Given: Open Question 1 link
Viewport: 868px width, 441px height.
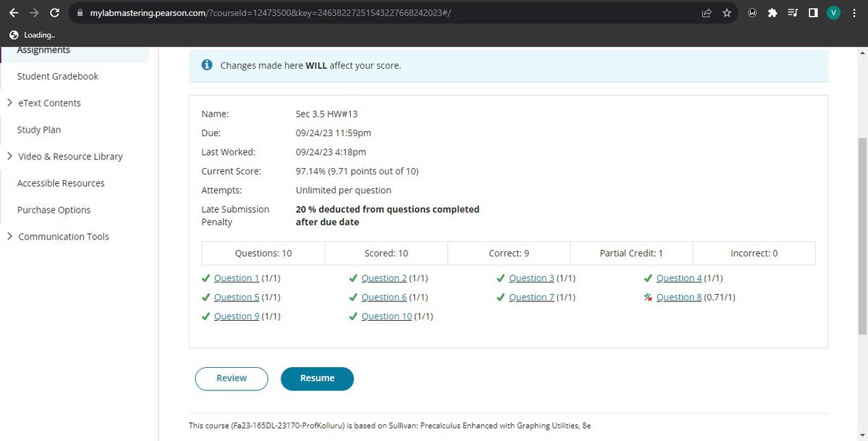Looking at the screenshot, I should (237, 278).
